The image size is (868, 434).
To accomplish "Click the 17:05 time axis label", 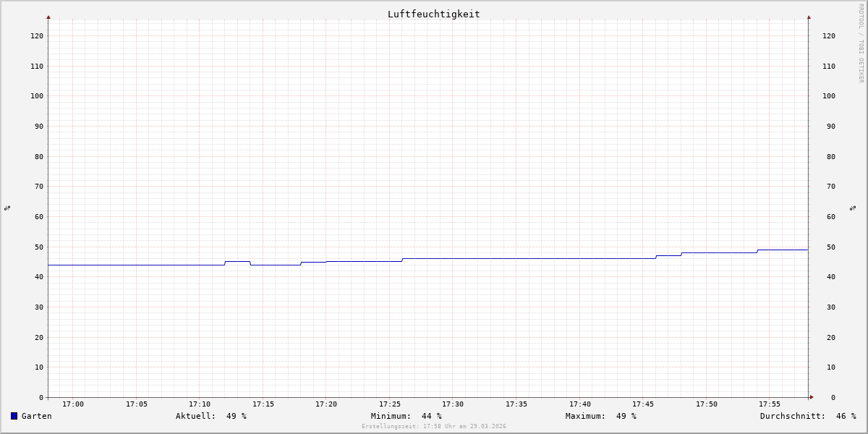I will point(137,404).
